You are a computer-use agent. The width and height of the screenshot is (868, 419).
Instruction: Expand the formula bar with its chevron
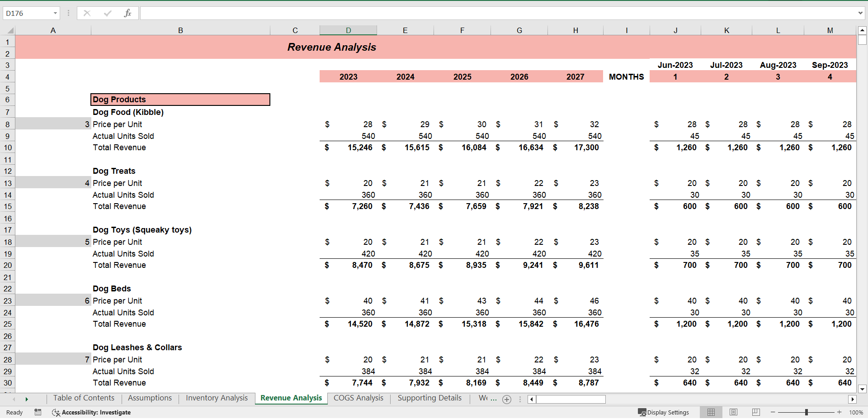(x=860, y=13)
